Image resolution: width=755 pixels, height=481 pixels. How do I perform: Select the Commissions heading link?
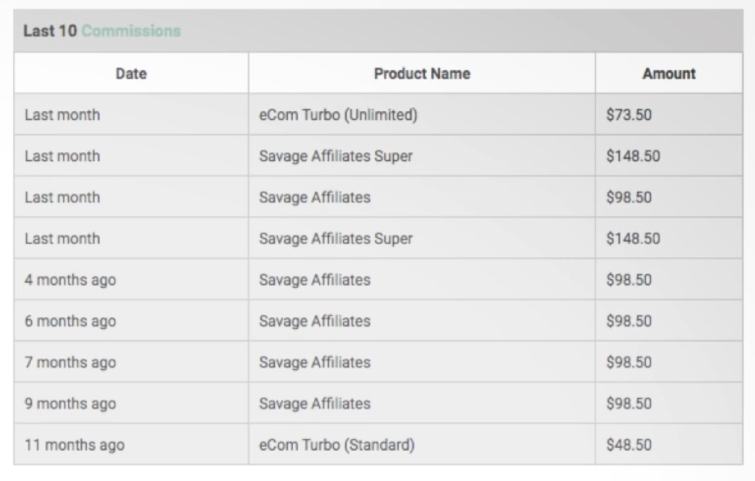click(131, 31)
